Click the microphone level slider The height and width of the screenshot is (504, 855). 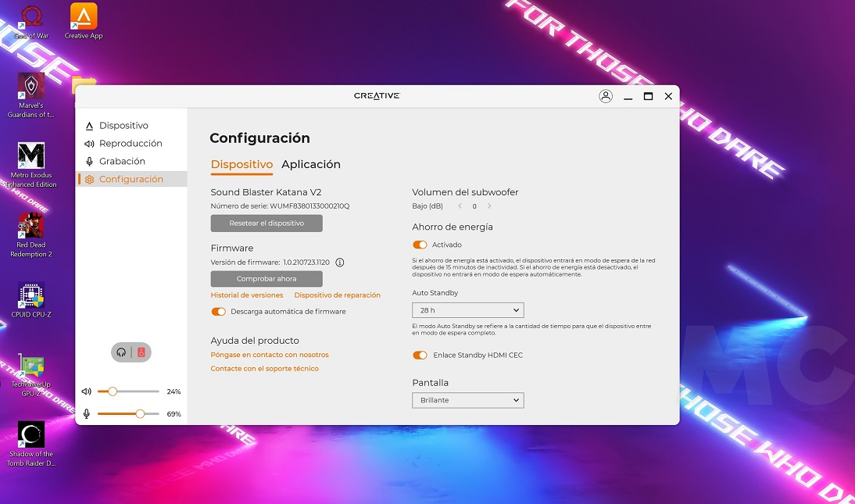[x=128, y=414]
